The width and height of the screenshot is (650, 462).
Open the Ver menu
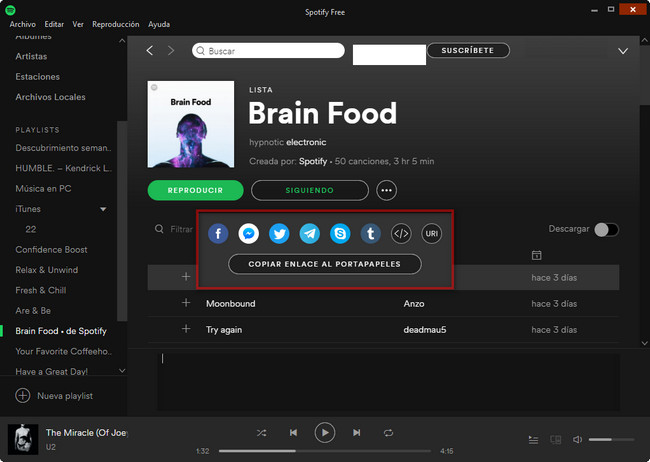78,24
